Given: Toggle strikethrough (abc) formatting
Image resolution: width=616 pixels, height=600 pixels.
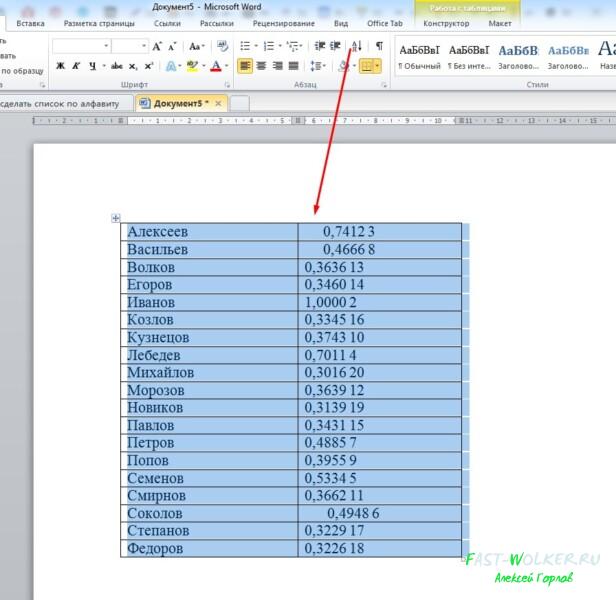Looking at the screenshot, I should pos(117,66).
